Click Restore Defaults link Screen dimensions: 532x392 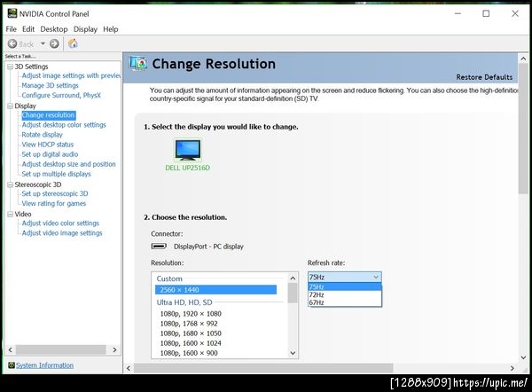(x=484, y=77)
